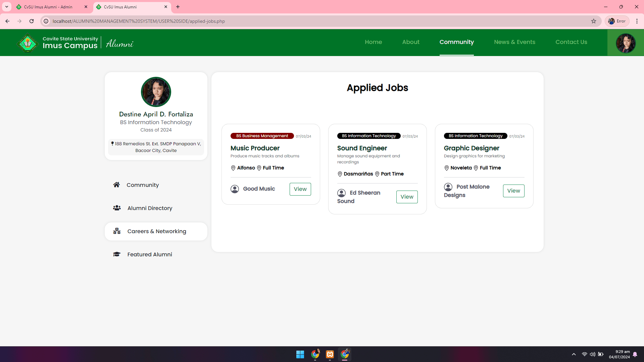
Task: Open the Chrome three-dot menu
Action: coord(637,21)
